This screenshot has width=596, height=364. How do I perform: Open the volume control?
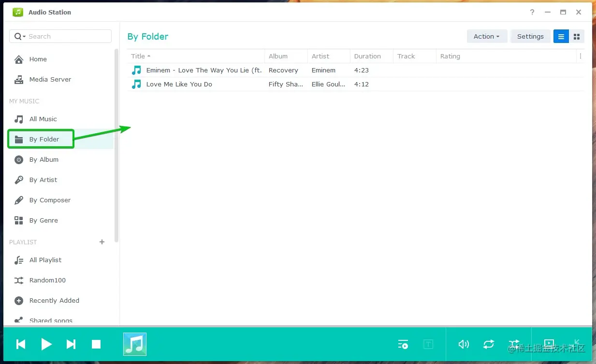(463, 344)
